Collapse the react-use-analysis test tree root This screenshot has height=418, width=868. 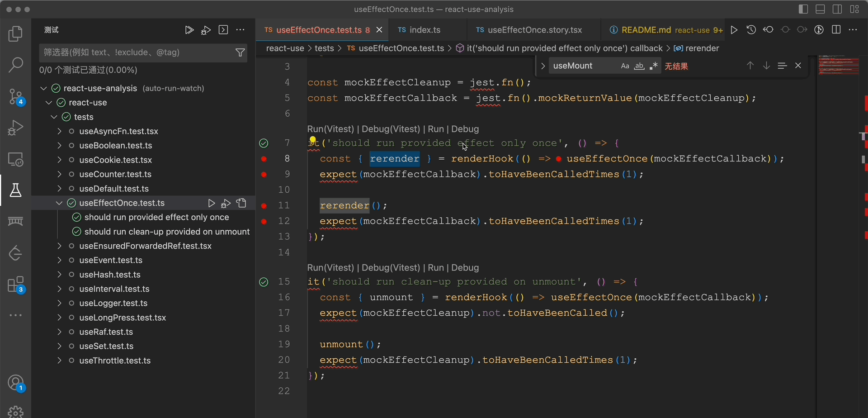(x=43, y=89)
